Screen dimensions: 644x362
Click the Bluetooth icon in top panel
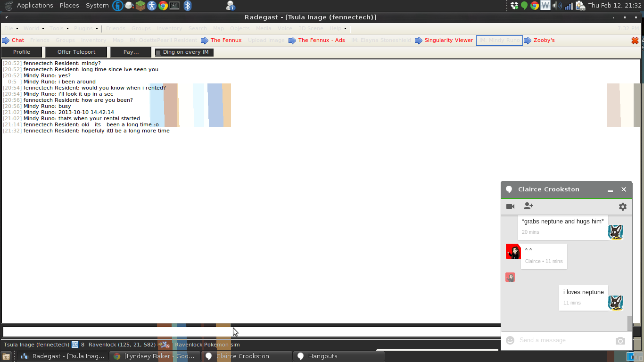click(187, 6)
